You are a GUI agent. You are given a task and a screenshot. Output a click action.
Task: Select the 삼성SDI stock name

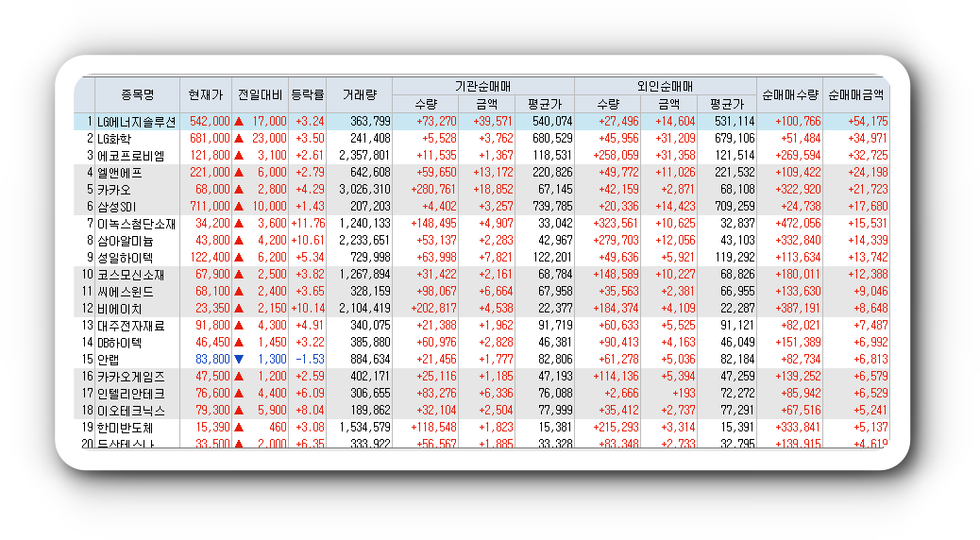pos(117,207)
